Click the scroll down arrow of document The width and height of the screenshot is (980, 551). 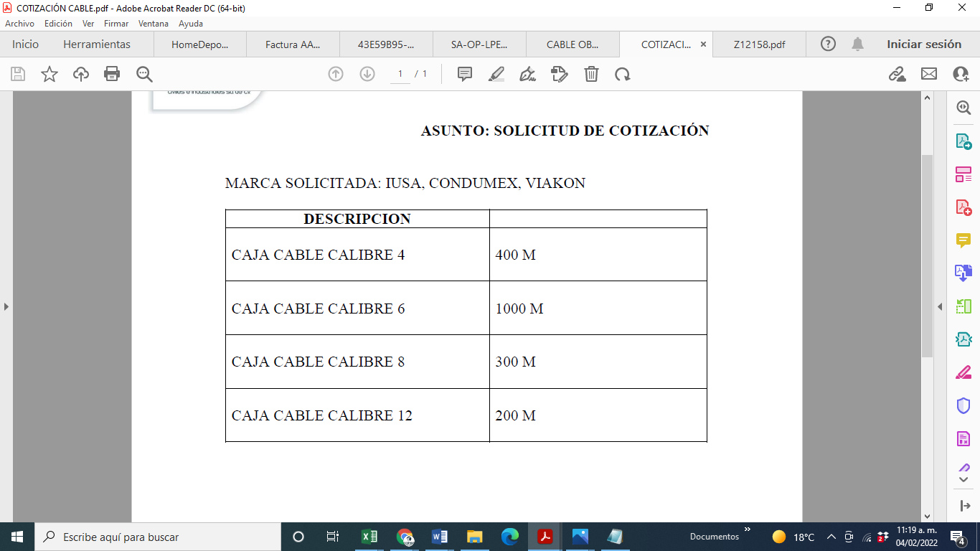click(927, 516)
